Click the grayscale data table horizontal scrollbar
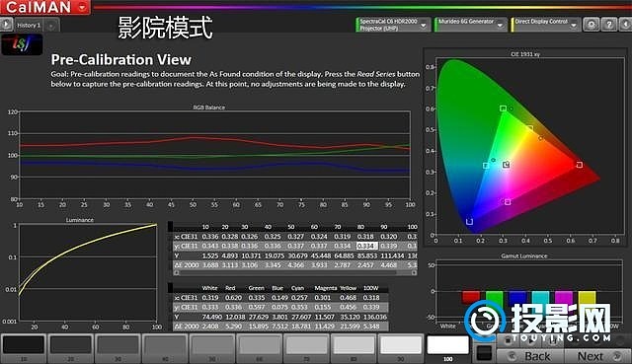Image resolution: width=632 pixels, height=364 pixels. click(x=295, y=272)
